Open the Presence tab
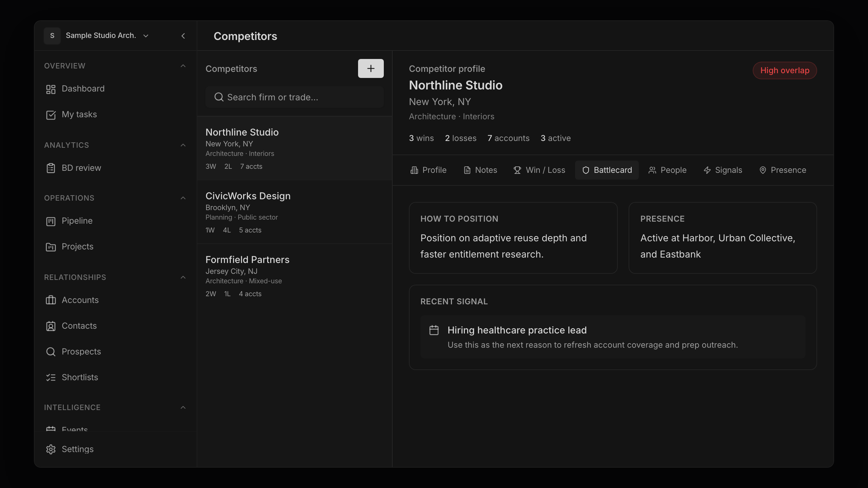Image resolution: width=868 pixels, height=488 pixels. click(x=783, y=170)
